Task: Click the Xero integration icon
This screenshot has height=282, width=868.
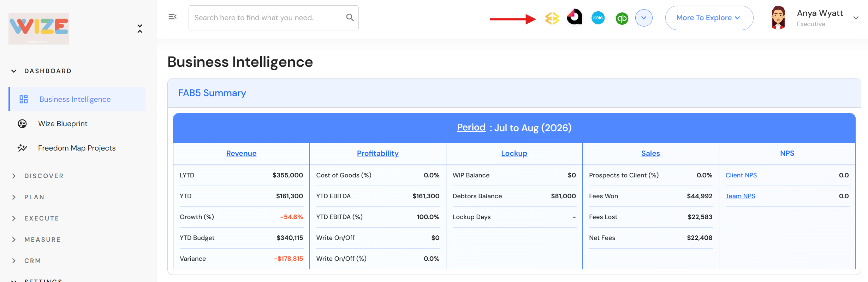Action: pos(598,18)
